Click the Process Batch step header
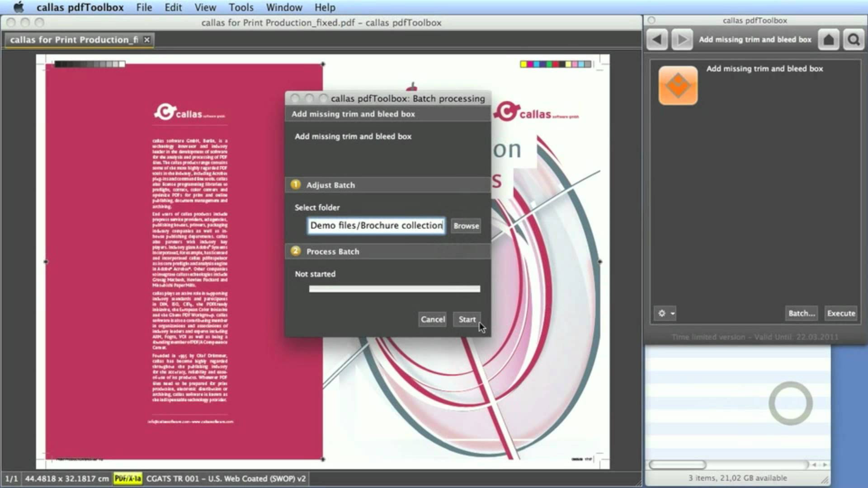This screenshot has width=868, height=488. 388,251
